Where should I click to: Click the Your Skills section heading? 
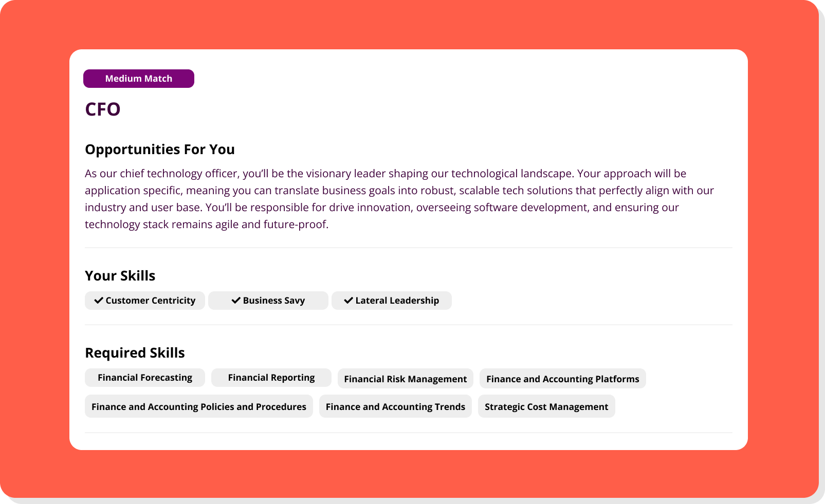(120, 276)
